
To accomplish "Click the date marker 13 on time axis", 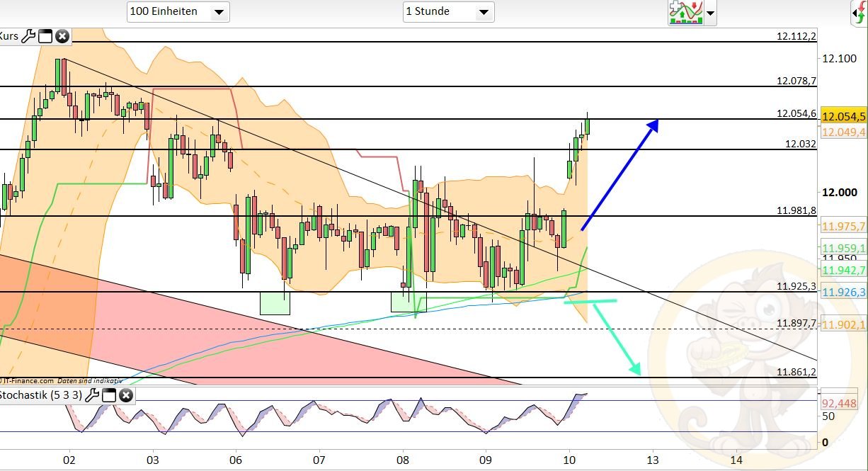I will click(653, 459).
